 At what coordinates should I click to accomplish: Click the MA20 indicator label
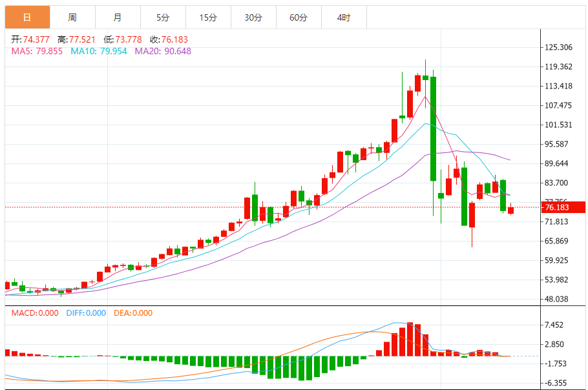(163, 51)
